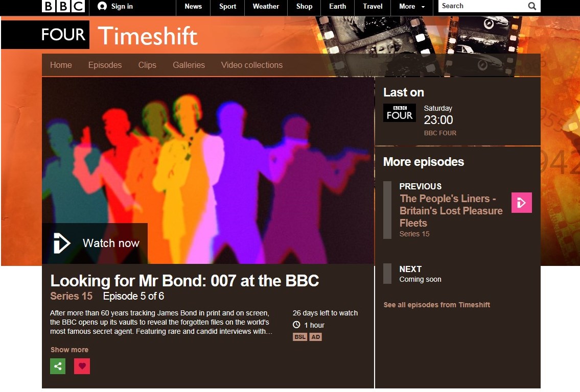Click the pink iPlayer play icon
The image size is (580, 392).
click(522, 203)
